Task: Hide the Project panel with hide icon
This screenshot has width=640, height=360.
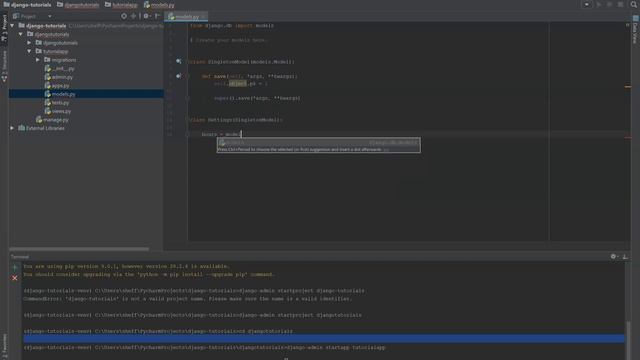Action: pos(157,16)
